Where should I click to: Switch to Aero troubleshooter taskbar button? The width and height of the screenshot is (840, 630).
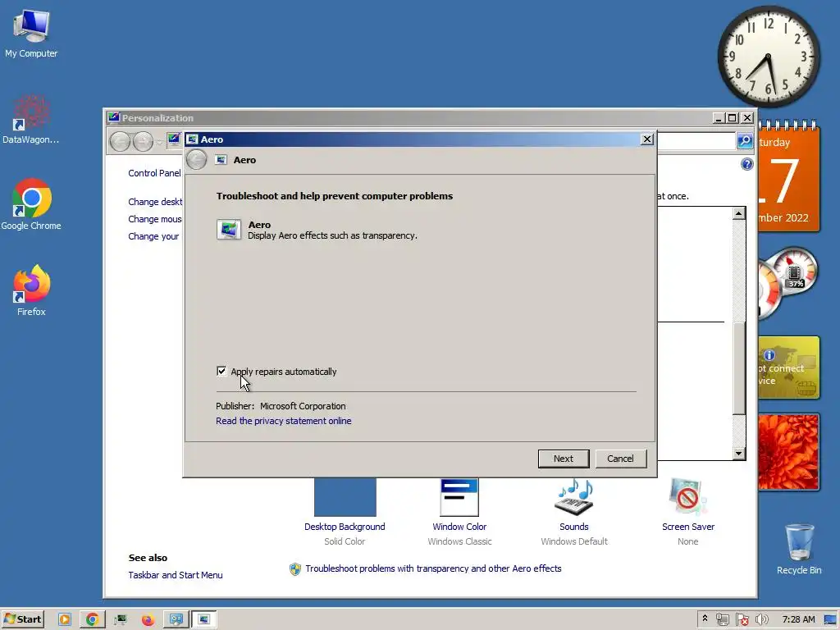click(x=204, y=620)
